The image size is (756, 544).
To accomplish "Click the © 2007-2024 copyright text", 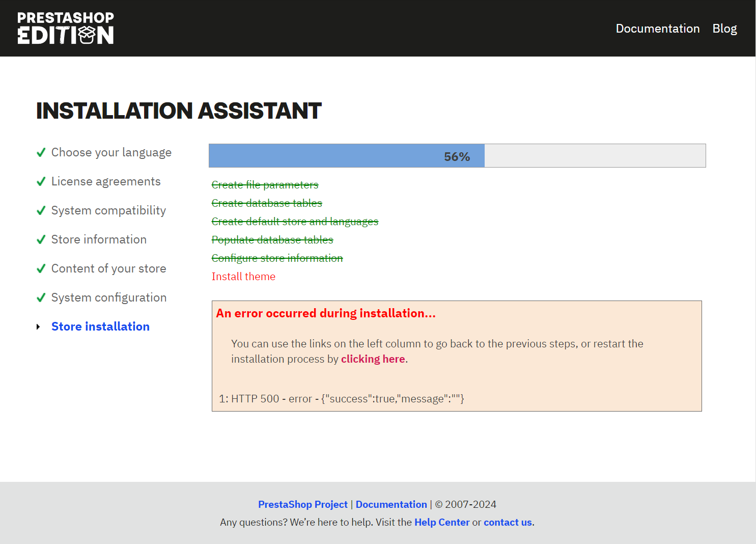I will (466, 504).
